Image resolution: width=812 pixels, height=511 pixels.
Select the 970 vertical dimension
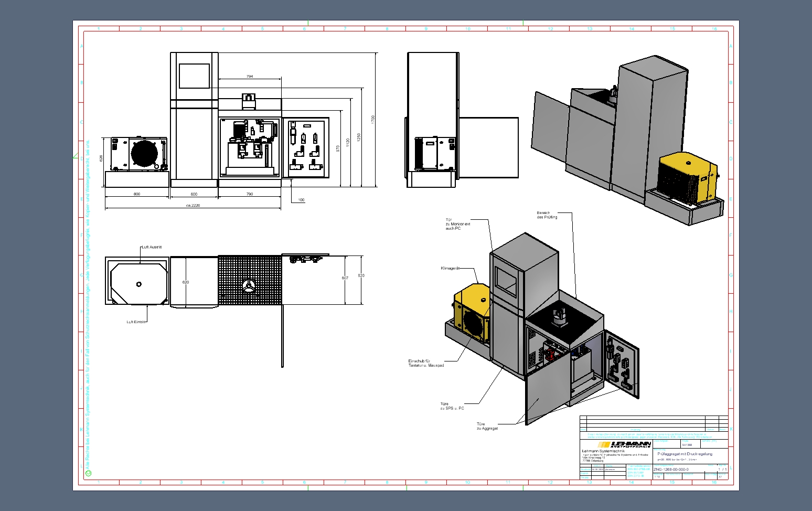pyautogui.click(x=338, y=149)
